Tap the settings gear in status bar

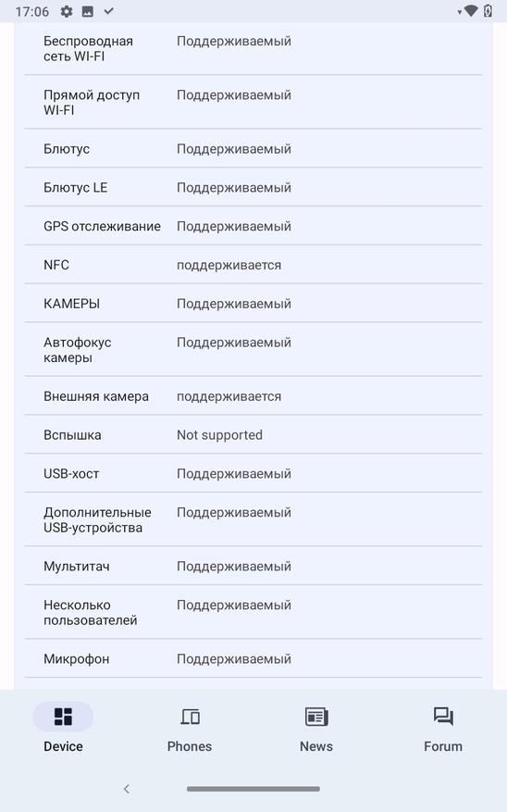[x=67, y=11]
